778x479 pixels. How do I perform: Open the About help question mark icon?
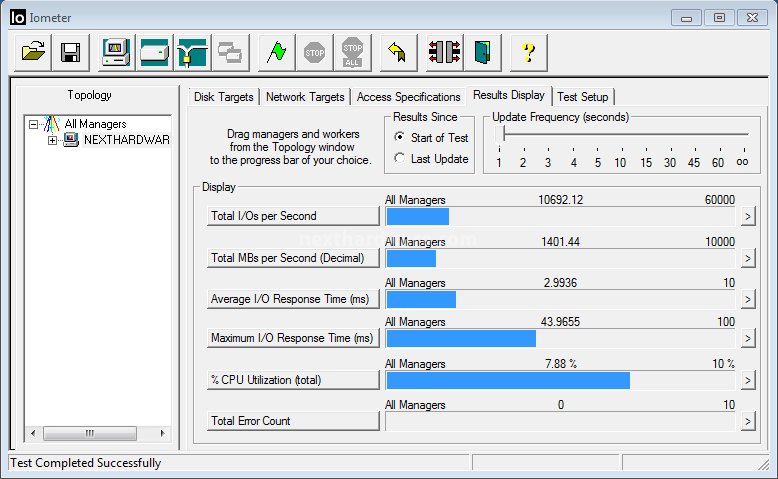tap(528, 52)
